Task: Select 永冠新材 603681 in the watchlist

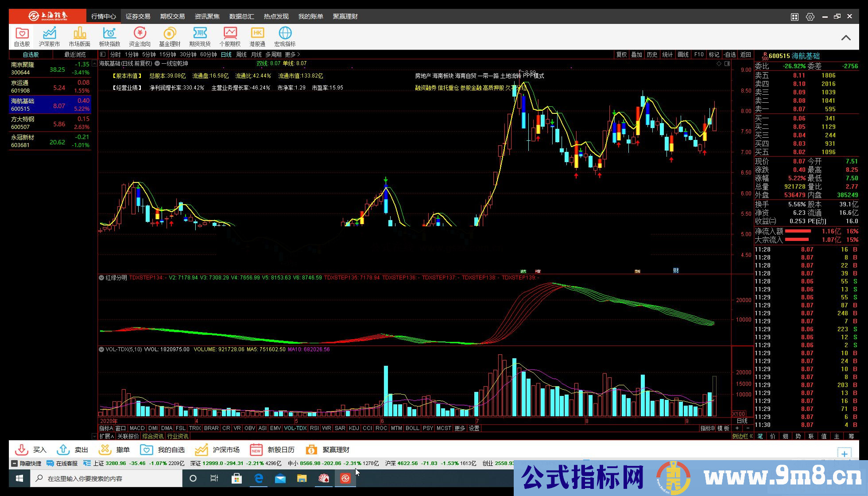Action: (x=50, y=141)
